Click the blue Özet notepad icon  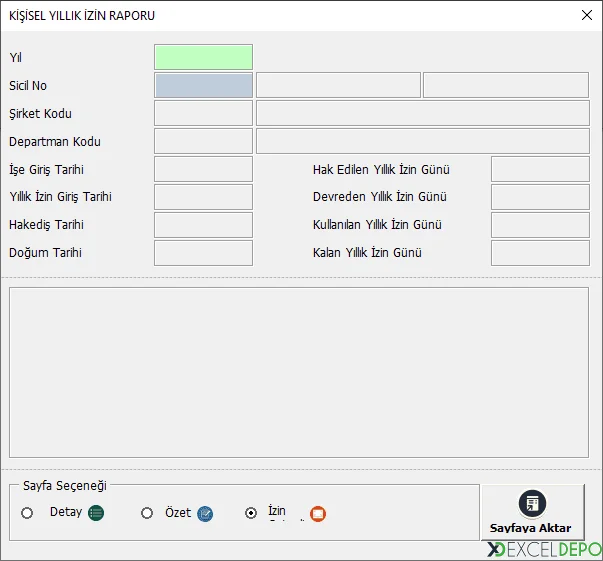[x=205, y=513]
